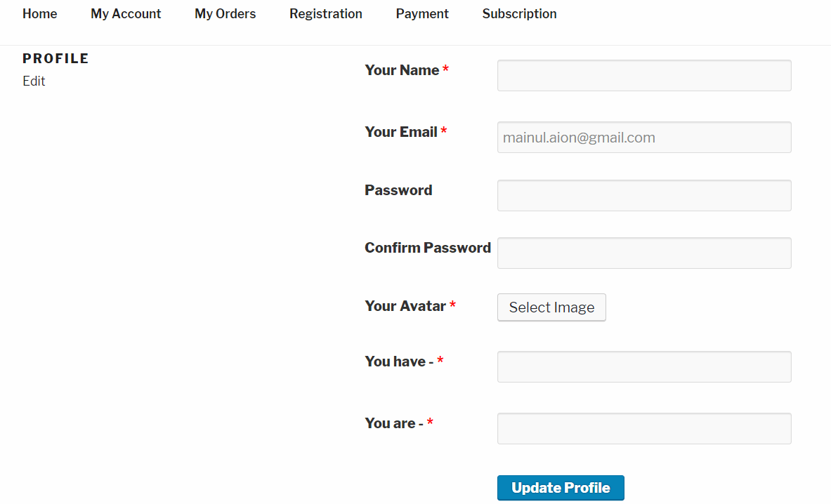The width and height of the screenshot is (831, 504).
Task: Focus the Your Name text field
Action: (x=644, y=75)
